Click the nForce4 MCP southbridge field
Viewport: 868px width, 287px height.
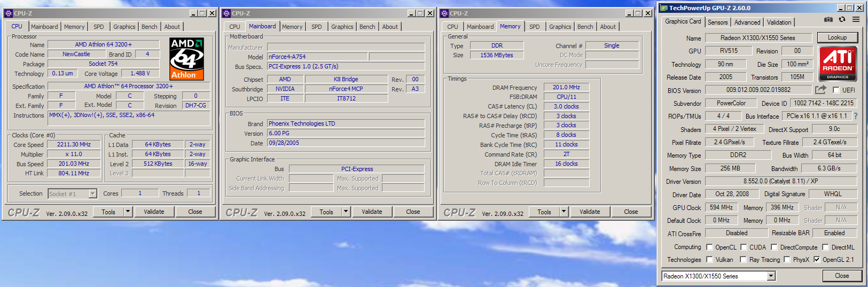[x=346, y=89]
